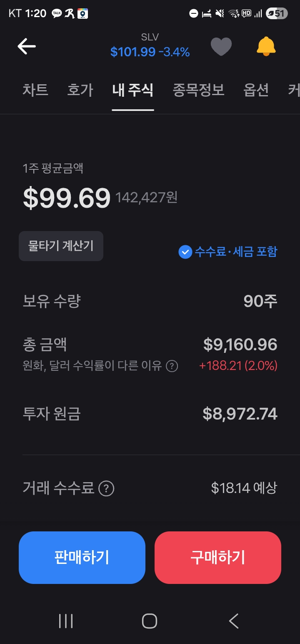Open the 옵션 tab
300x644 pixels.
pos(256,90)
